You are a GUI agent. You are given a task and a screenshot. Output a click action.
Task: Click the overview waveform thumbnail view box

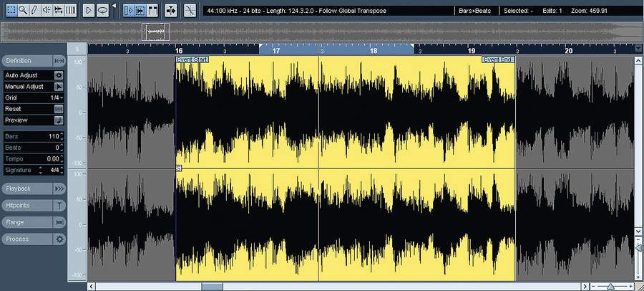point(156,32)
